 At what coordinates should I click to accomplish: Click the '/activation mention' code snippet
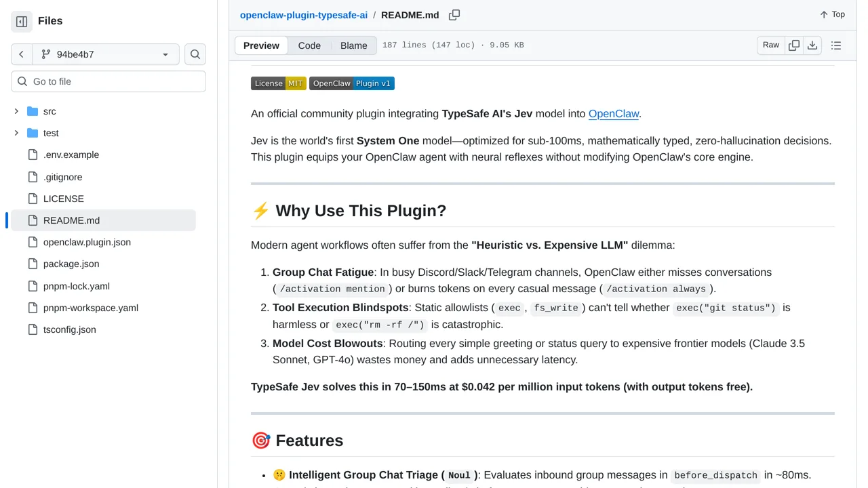pos(332,289)
